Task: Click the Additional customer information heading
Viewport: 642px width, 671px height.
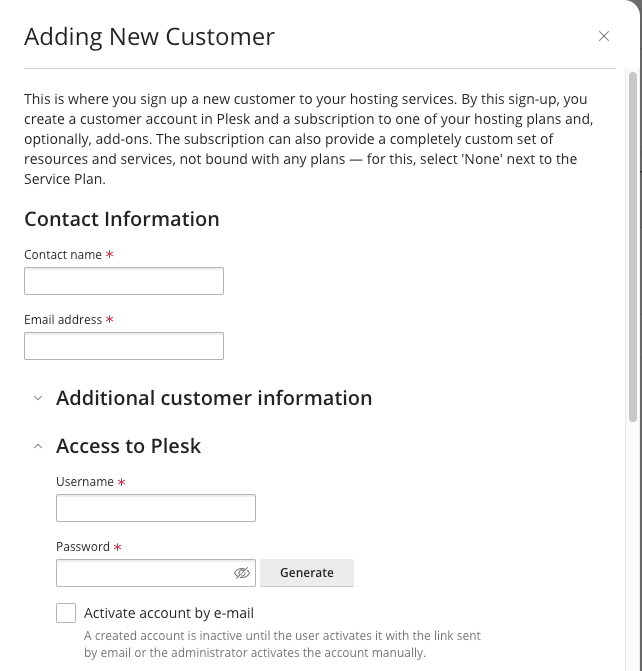Action: pos(214,398)
